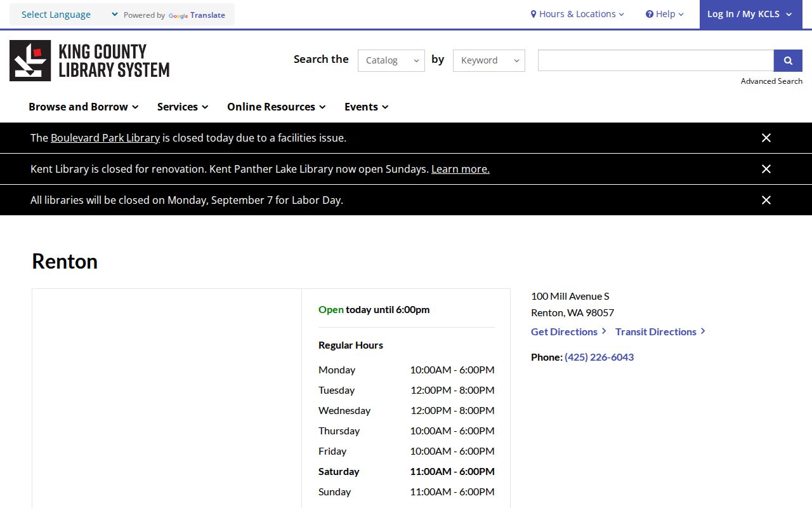Click the magnifying glass search button
Image resolution: width=812 pixels, height=508 pixels.
coord(788,60)
